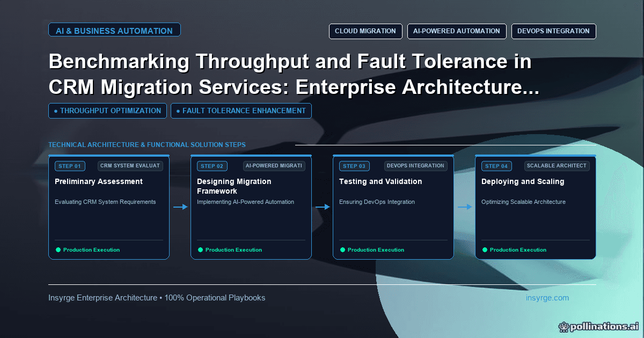
Task: Select the AI-POWERED AUTOMATION tag at top
Action: [x=457, y=31]
